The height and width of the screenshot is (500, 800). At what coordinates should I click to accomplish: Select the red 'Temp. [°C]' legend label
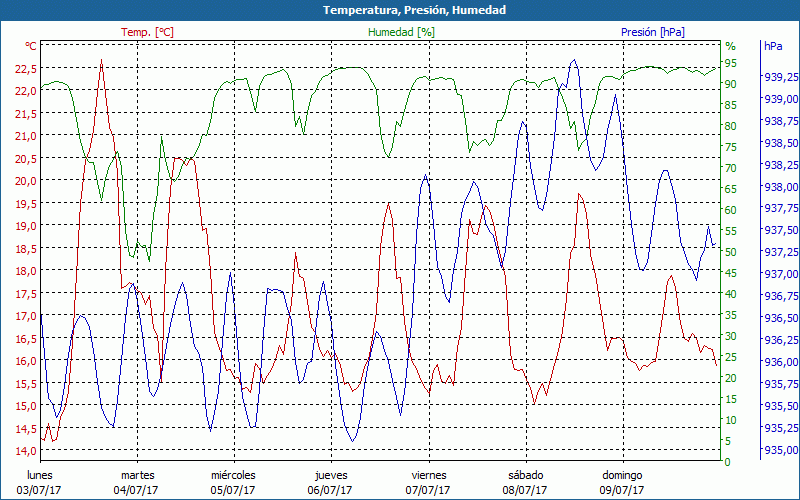tap(147, 32)
